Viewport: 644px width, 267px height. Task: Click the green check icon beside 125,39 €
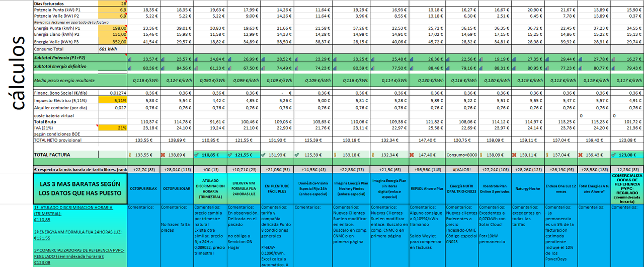(x=298, y=155)
